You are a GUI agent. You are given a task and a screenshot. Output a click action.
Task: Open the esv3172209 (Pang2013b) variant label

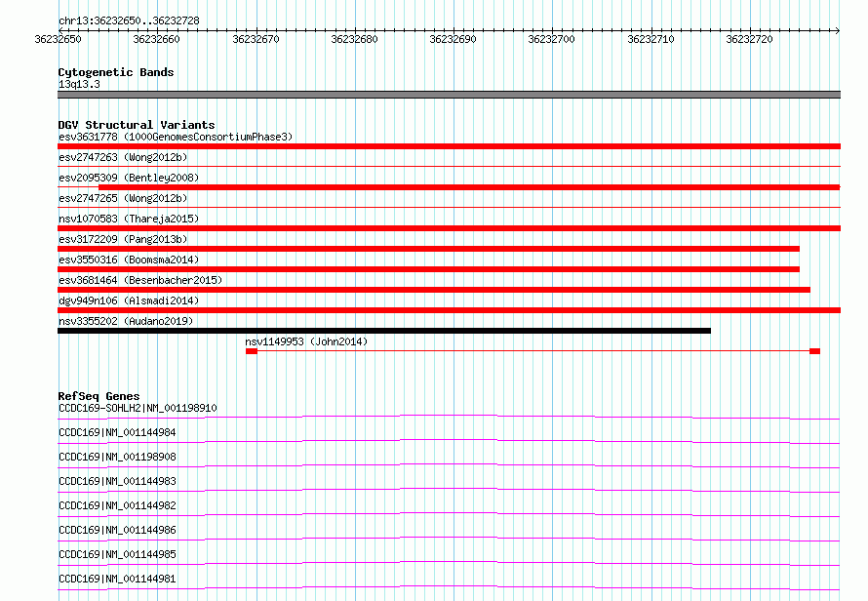123,239
